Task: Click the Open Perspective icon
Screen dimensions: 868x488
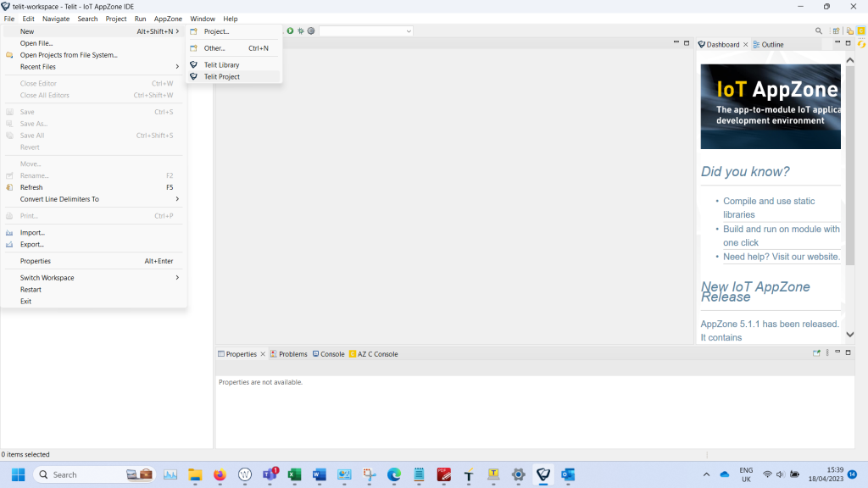Action: click(x=837, y=31)
